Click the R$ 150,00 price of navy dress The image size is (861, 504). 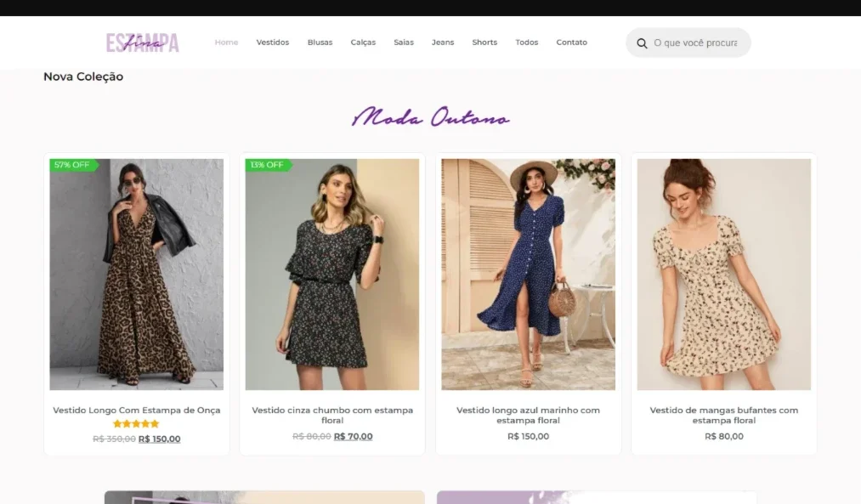(x=528, y=437)
